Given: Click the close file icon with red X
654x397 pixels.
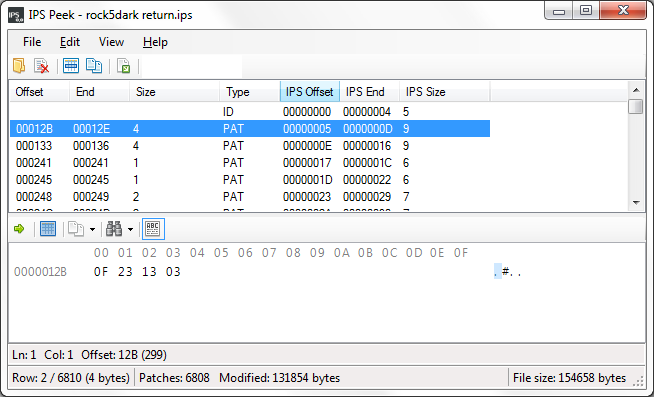Looking at the screenshot, I should [x=42, y=66].
